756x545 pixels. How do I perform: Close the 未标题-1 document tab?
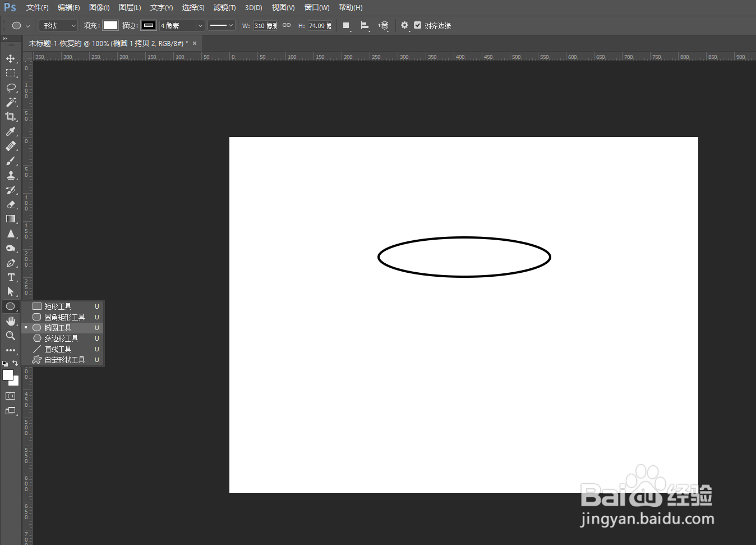click(x=195, y=43)
